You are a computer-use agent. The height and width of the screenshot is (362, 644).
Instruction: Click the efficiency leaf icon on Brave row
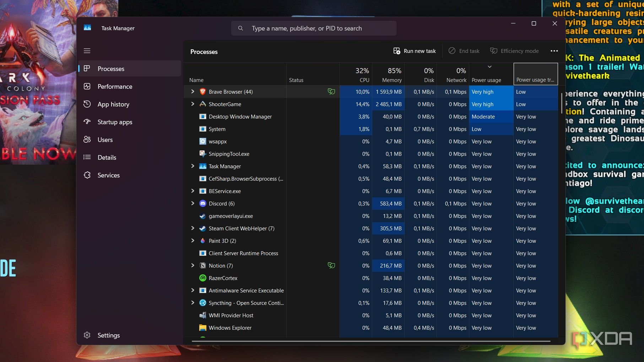[x=331, y=92]
